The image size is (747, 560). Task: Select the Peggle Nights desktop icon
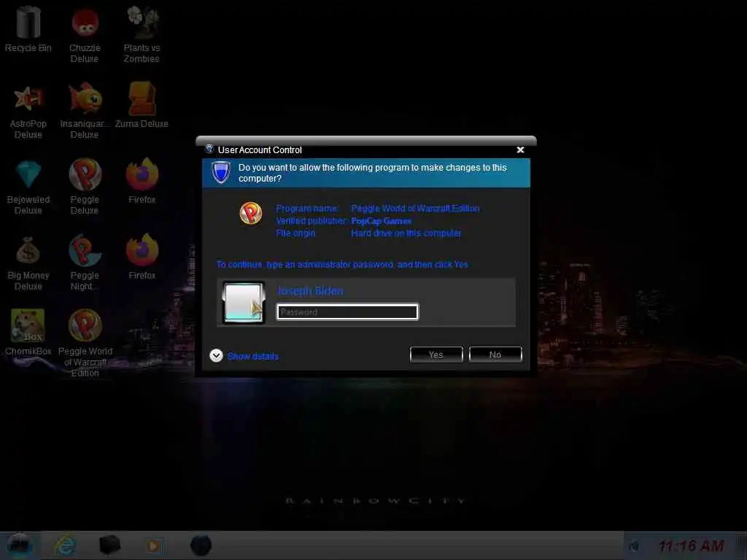point(85,262)
